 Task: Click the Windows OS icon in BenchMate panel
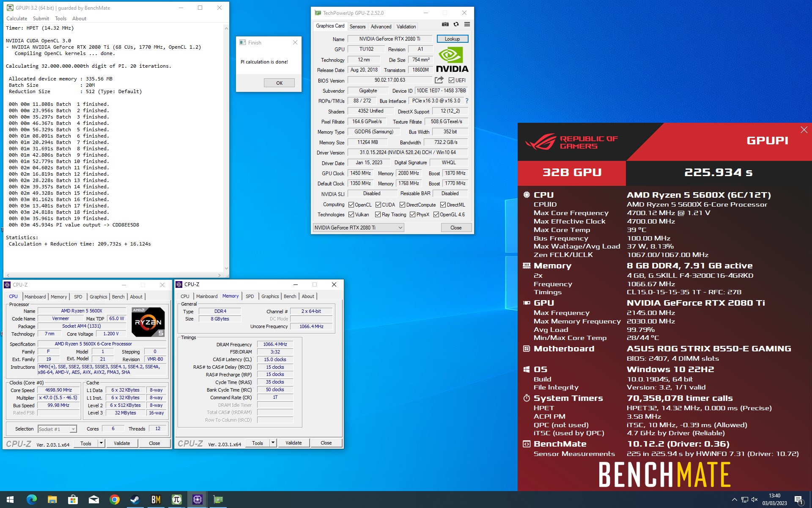point(527,369)
